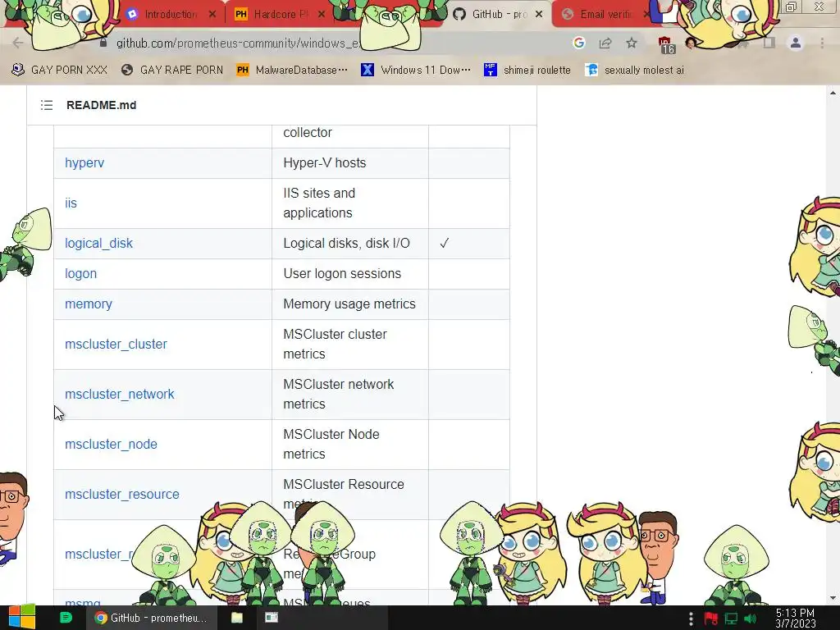The width and height of the screenshot is (840, 630).
Task: Open the README outline list icon
Action: point(47,105)
